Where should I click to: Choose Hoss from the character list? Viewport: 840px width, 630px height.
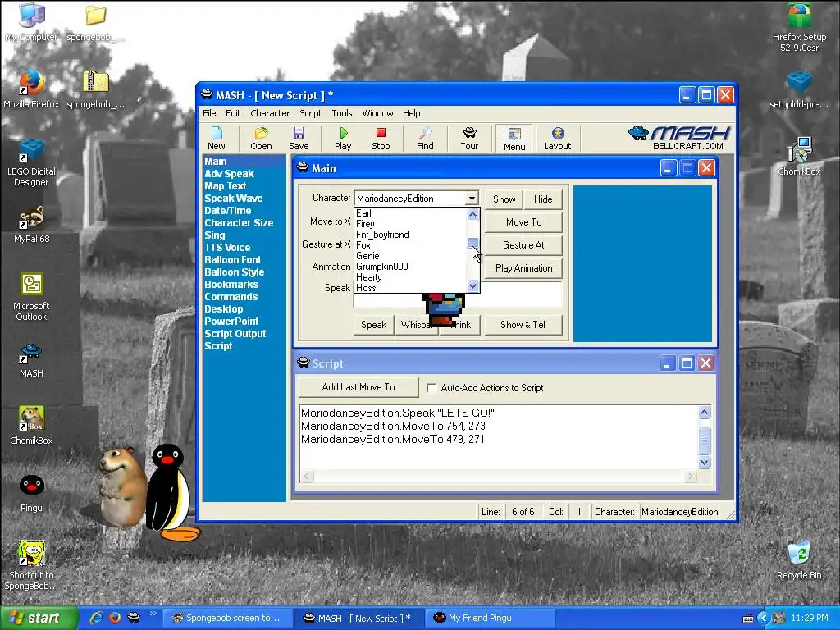(x=410, y=288)
